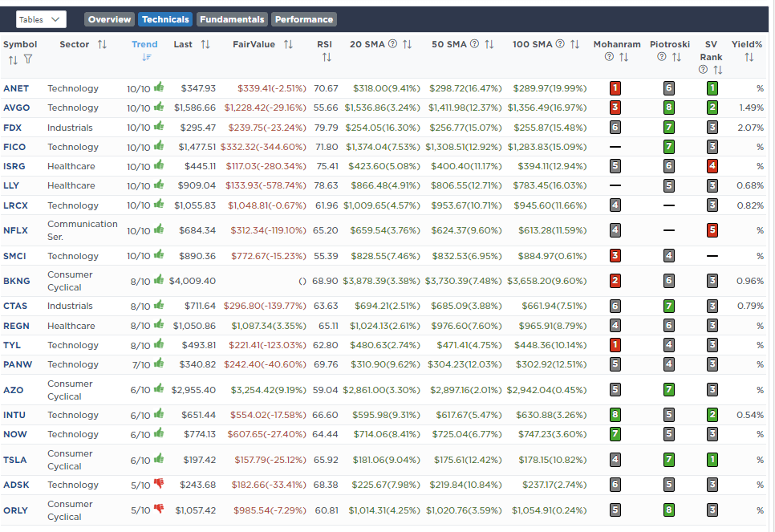Viewport: 775px width, 532px height.
Task: Open the Tables dropdown
Action: click(41, 19)
